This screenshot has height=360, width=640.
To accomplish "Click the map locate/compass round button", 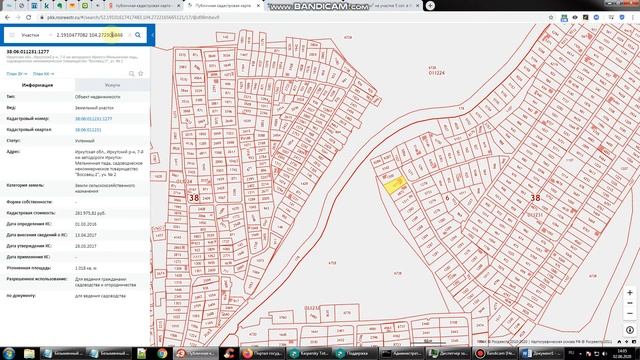I will [630, 330].
